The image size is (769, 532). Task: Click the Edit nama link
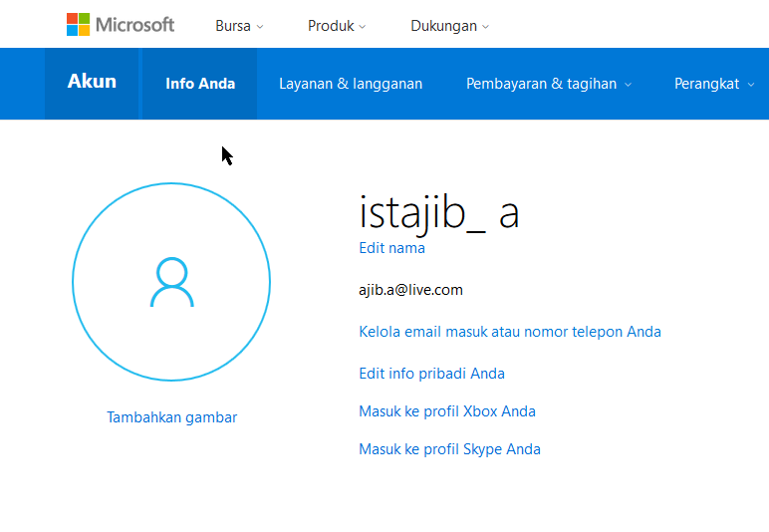pyautogui.click(x=391, y=248)
